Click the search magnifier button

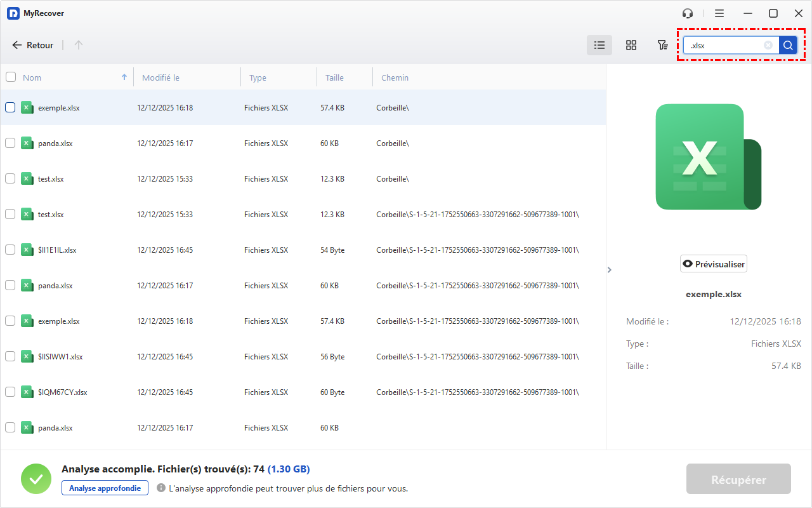pos(788,45)
